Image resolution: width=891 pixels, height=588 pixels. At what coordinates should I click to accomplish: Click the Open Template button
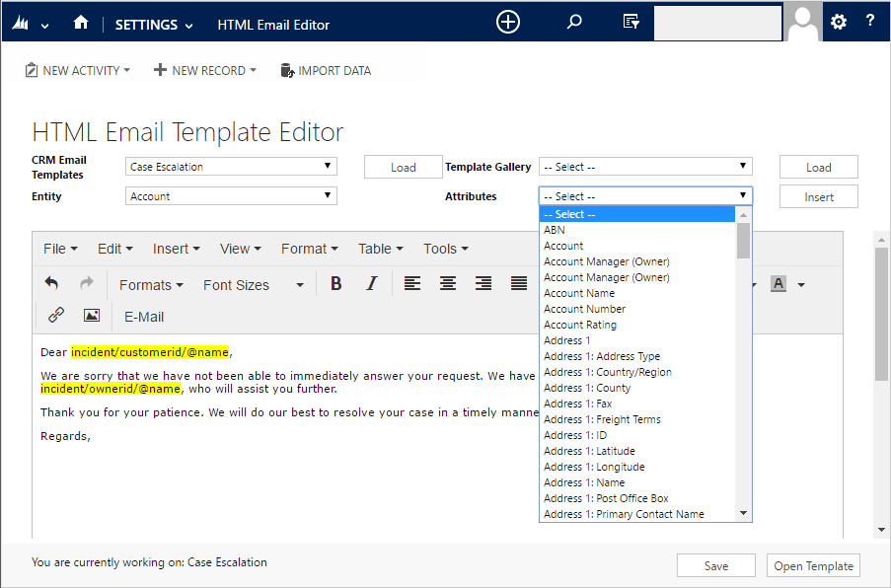tap(813, 564)
